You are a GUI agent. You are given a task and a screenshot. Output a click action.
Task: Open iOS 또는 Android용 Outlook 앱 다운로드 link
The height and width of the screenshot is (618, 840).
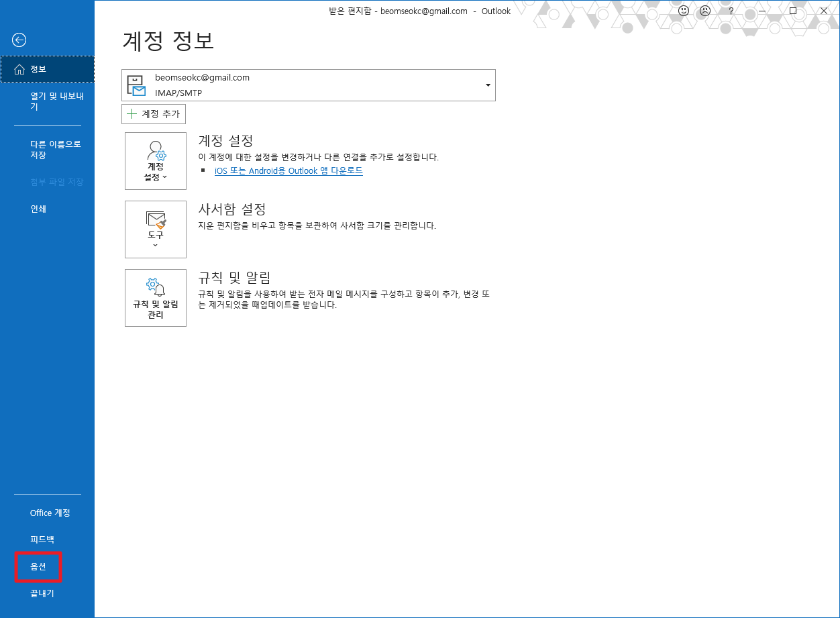(288, 171)
